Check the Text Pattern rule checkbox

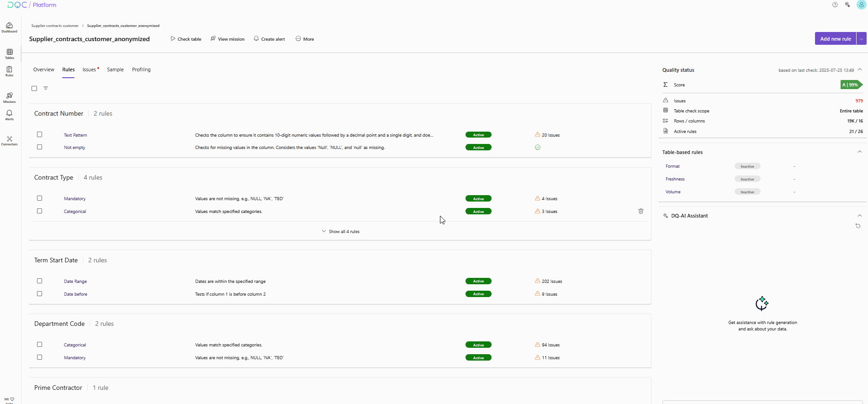tap(40, 134)
